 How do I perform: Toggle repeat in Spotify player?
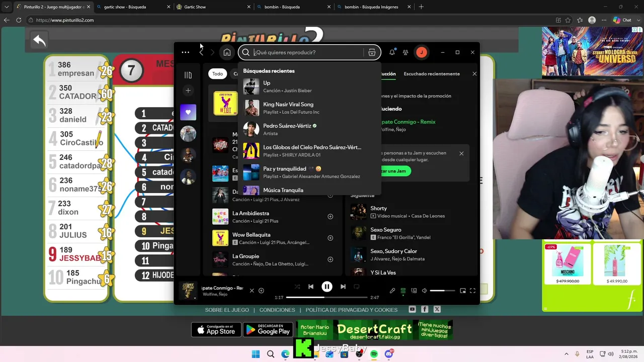(357, 287)
